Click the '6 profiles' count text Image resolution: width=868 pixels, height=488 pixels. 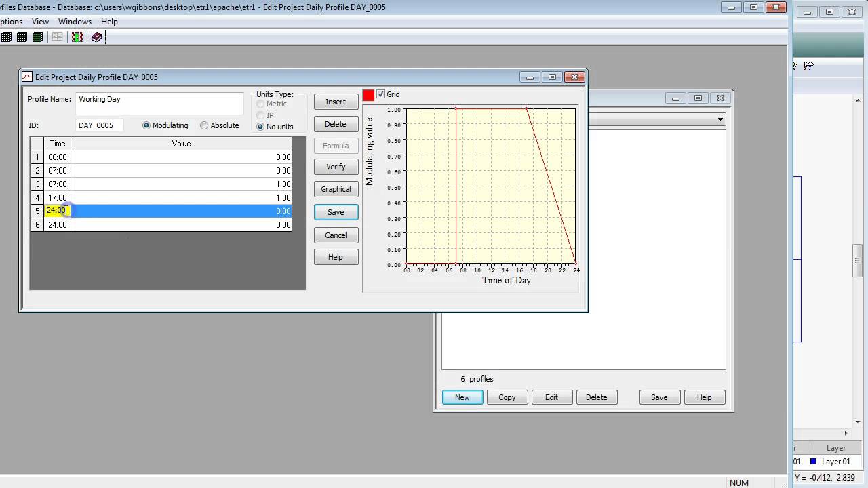click(x=477, y=379)
